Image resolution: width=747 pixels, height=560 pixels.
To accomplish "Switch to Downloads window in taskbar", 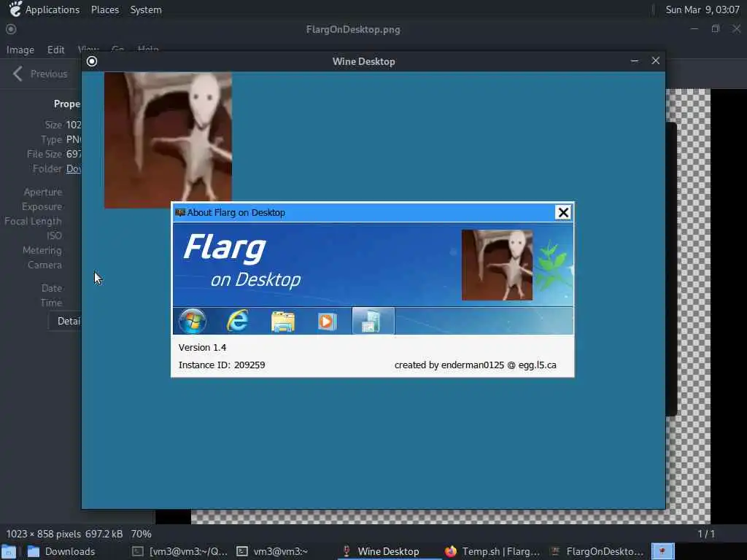I will point(61,551).
